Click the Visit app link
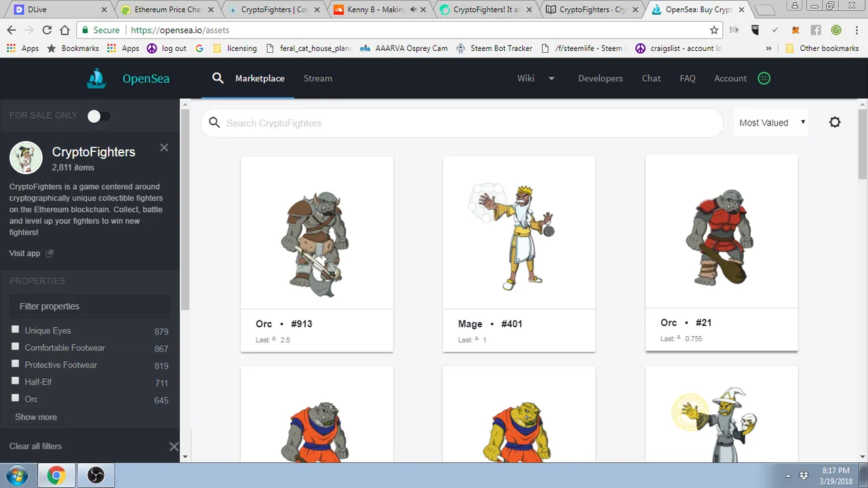This screenshot has height=488, width=868. click(24, 253)
